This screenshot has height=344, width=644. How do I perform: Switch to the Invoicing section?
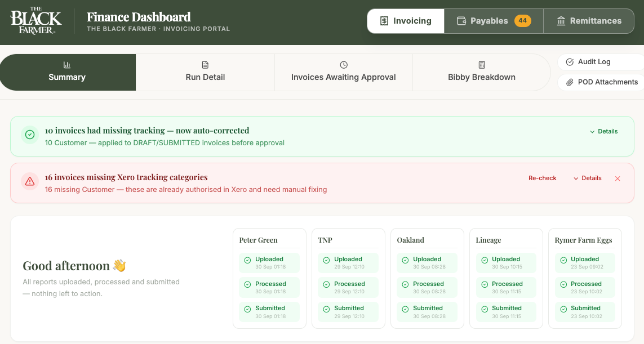[406, 21]
